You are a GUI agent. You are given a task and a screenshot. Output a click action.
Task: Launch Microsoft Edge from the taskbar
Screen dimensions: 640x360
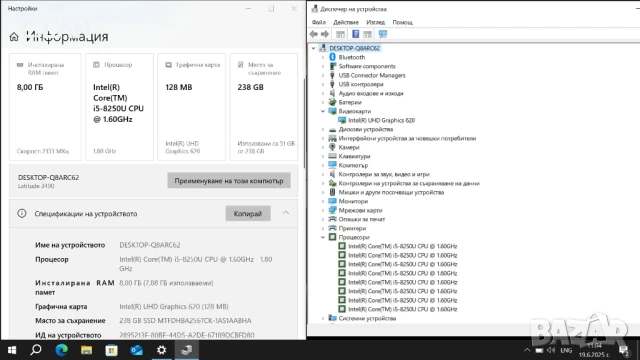[61, 350]
